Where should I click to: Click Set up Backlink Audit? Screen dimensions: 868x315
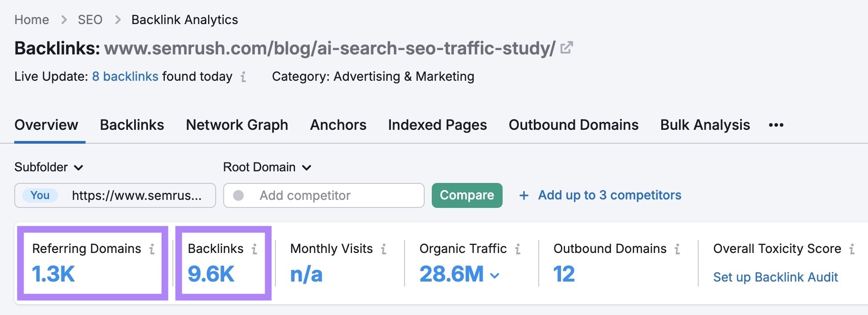click(x=775, y=277)
